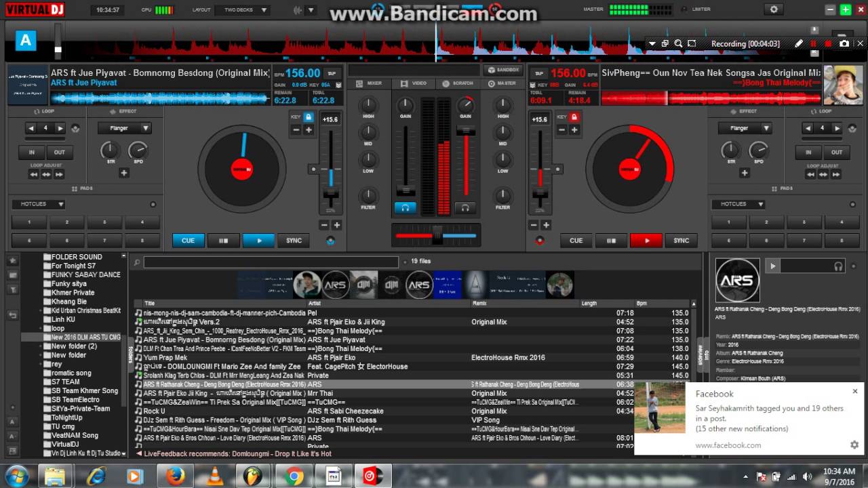868x488 pixels.
Task: Click the browser search input field
Action: 271,262
